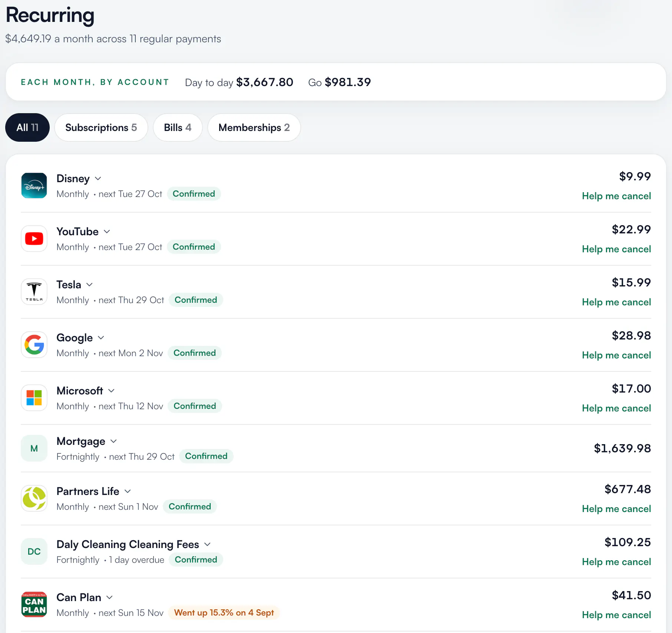672x633 pixels.
Task: Click the Confirmed badge on Google row
Action: 195,353
